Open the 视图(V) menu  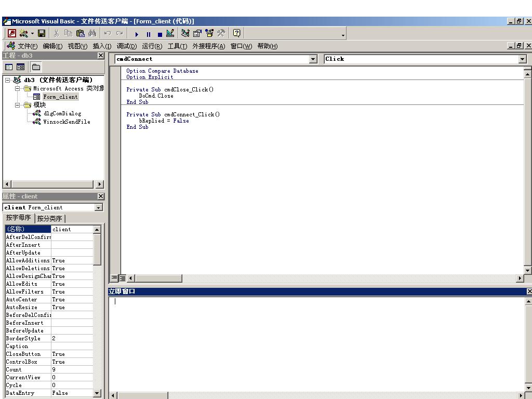click(x=78, y=46)
